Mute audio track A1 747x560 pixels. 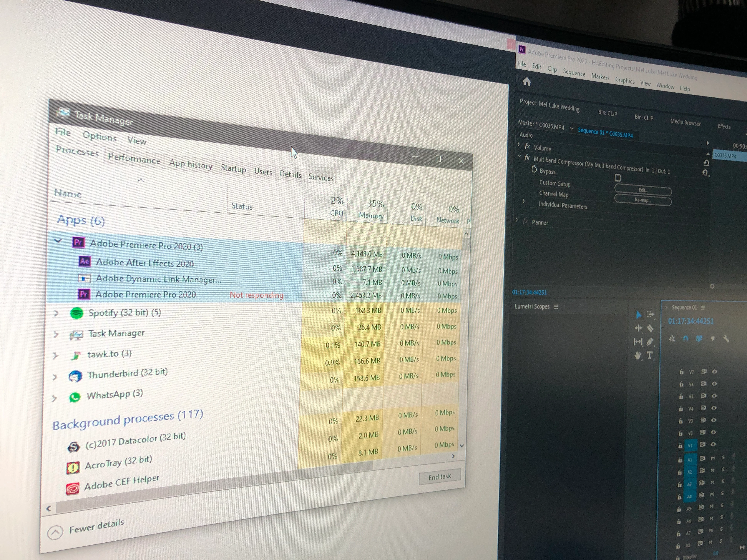coord(713,458)
